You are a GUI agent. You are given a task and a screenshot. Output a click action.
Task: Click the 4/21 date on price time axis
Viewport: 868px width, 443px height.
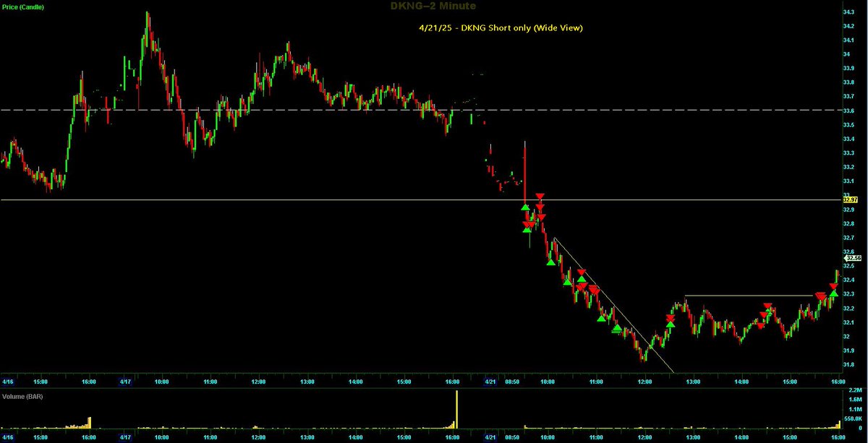(x=490, y=382)
